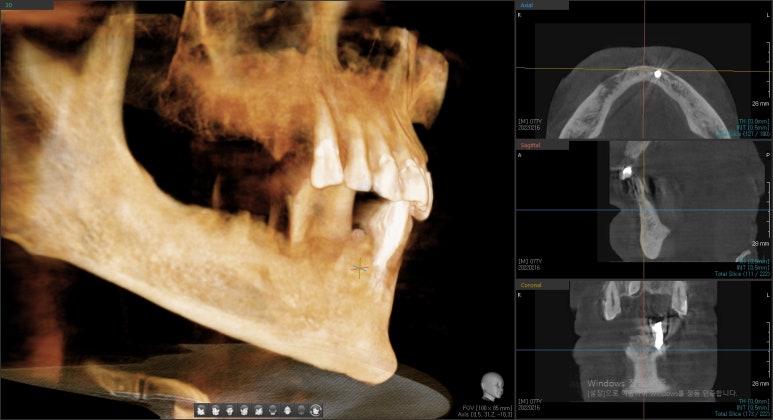Screen dimensions: 773x420
Task: Click the 3D head orientation indicator
Action: (490, 386)
